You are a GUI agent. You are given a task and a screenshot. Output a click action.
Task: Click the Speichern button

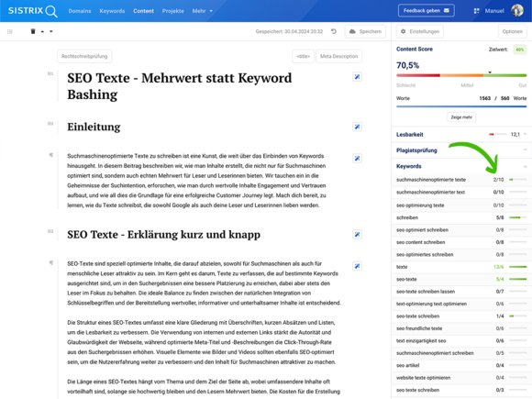365,31
